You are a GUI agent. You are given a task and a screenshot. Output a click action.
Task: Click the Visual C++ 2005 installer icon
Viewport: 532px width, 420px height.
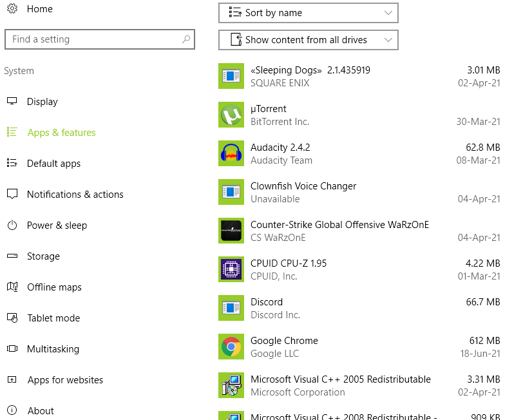(231, 385)
